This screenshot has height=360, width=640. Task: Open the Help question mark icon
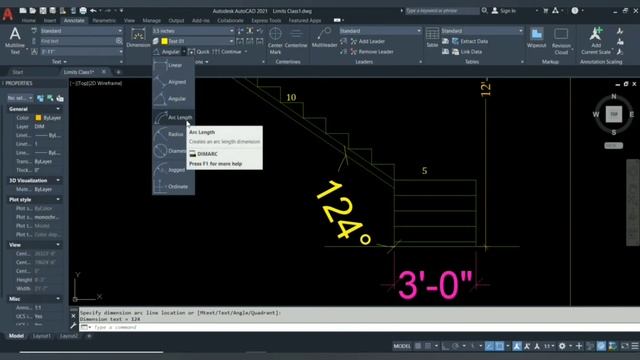(575, 11)
